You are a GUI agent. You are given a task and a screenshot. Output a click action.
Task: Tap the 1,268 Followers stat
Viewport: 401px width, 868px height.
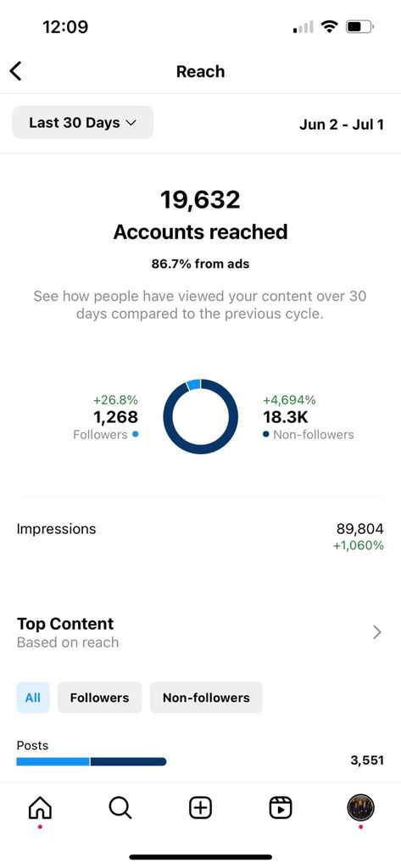tap(106, 417)
